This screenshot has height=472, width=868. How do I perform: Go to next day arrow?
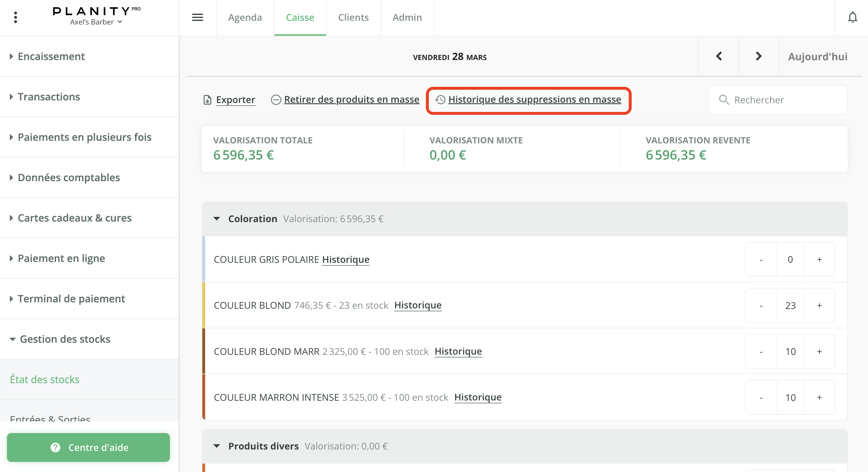tap(758, 56)
